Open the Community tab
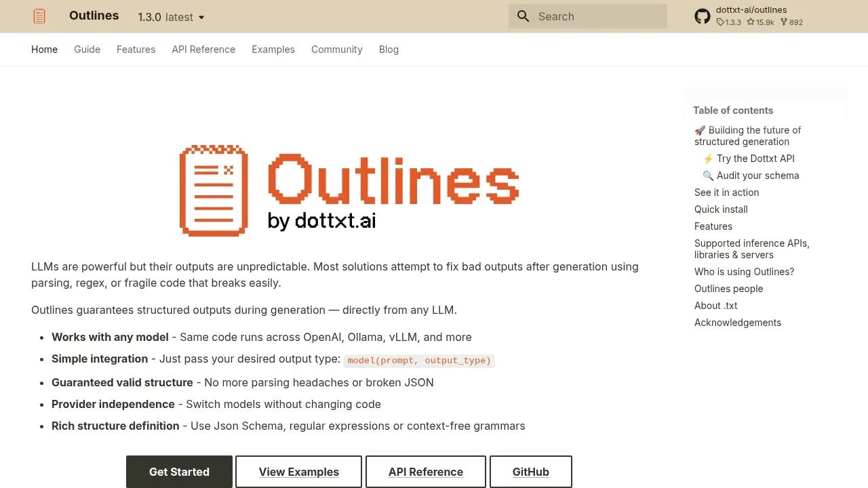868x488 pixels. tap(337, 49)
